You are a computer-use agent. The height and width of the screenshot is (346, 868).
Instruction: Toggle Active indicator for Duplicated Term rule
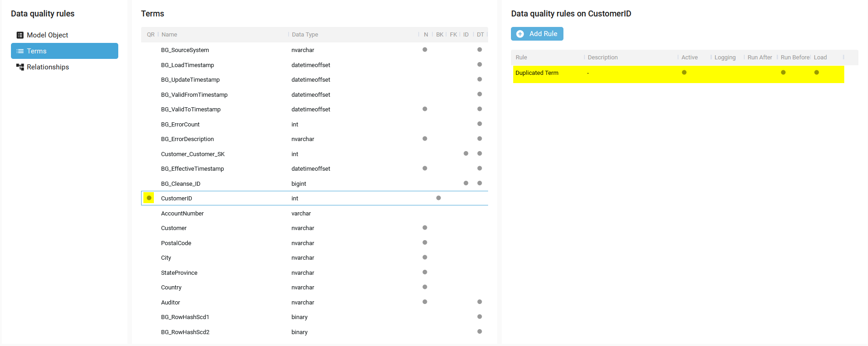tap(684, 73)
